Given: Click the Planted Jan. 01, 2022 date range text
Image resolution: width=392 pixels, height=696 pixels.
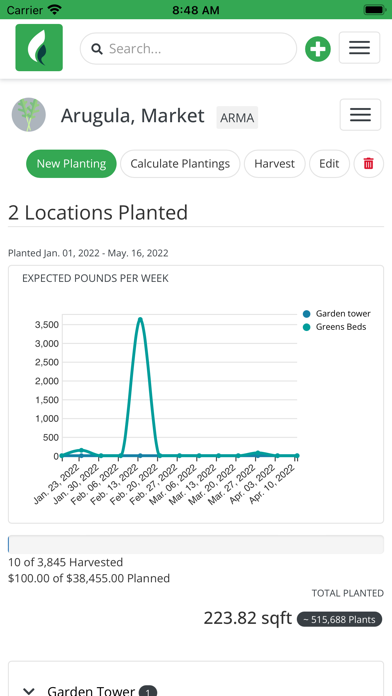Looking at the screenshot, I should [x=88, y=253].
